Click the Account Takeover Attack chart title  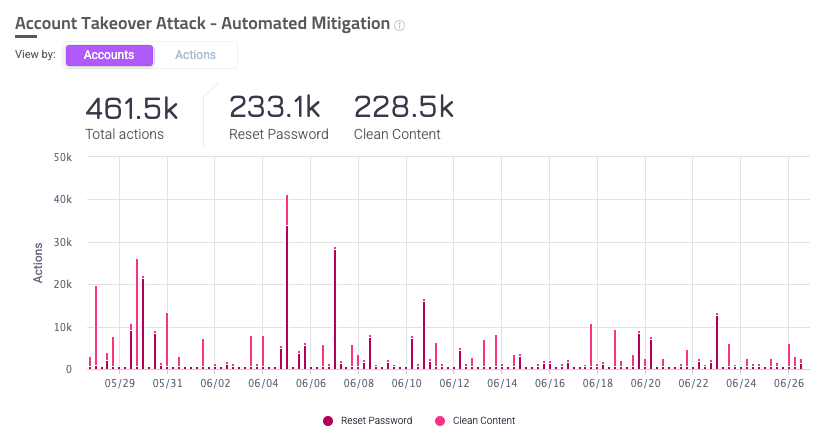pos(202,24)
